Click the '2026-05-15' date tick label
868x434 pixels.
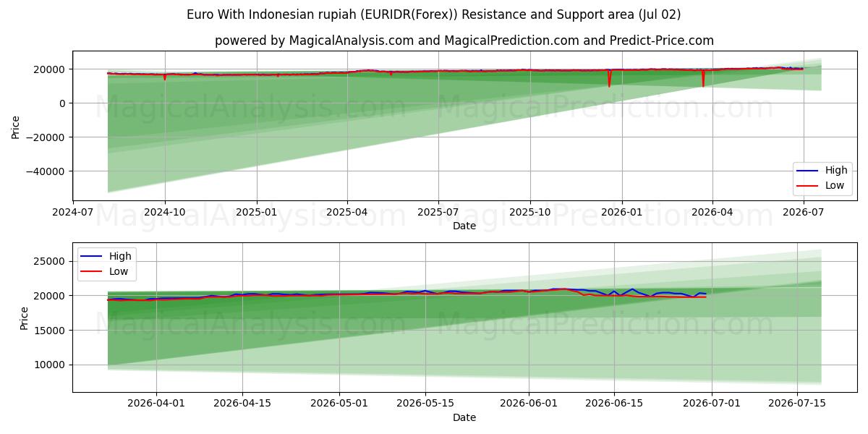pyautogui.click(x=426, y=404)
